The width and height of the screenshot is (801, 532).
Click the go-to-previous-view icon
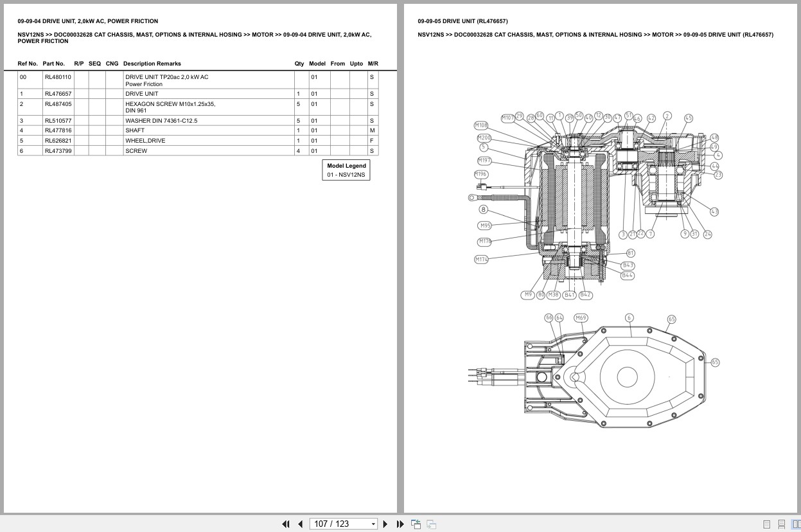coord(416,524)
